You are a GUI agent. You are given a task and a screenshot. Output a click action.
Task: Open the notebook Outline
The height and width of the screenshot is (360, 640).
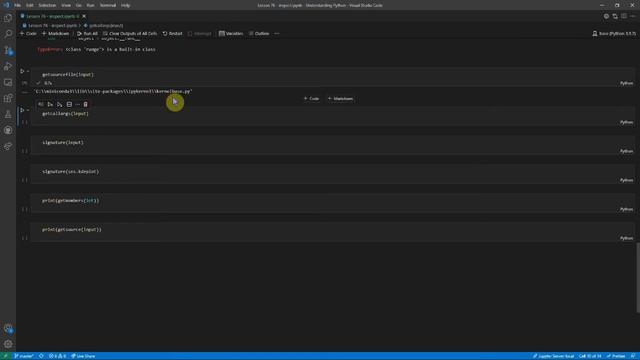pos(259,33)
